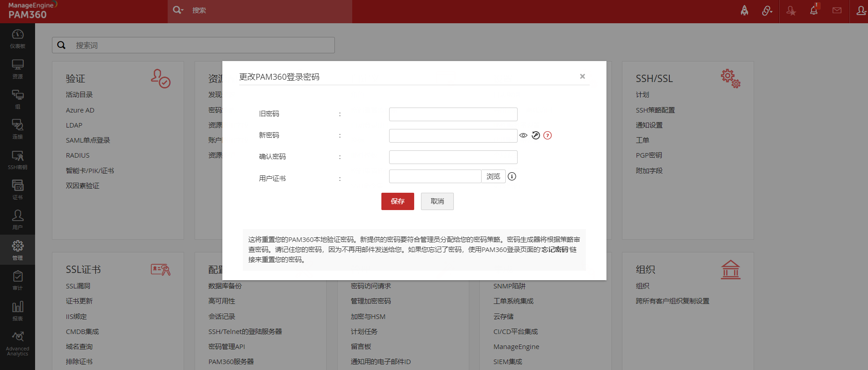Open the Password Management API (密码管理API) link
868x370 pixels.
(227, 347)
